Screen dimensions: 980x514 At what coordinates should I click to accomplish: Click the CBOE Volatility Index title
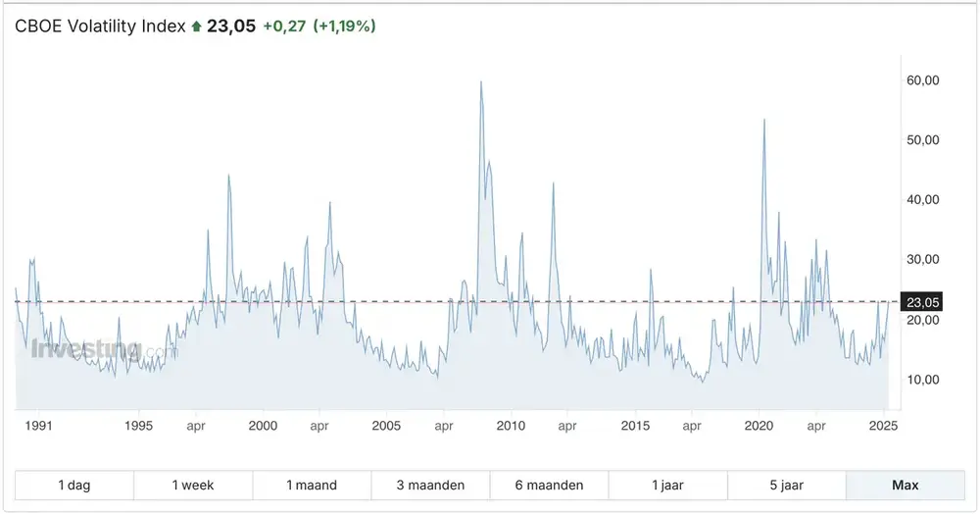pyautogui.click(x=100, y=26)
